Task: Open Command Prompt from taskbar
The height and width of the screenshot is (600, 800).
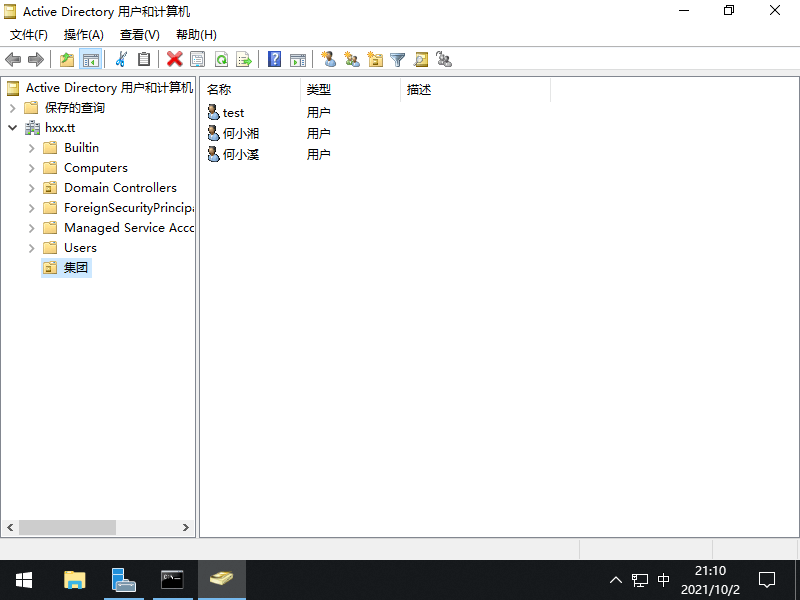Action: tap(172, 580)
